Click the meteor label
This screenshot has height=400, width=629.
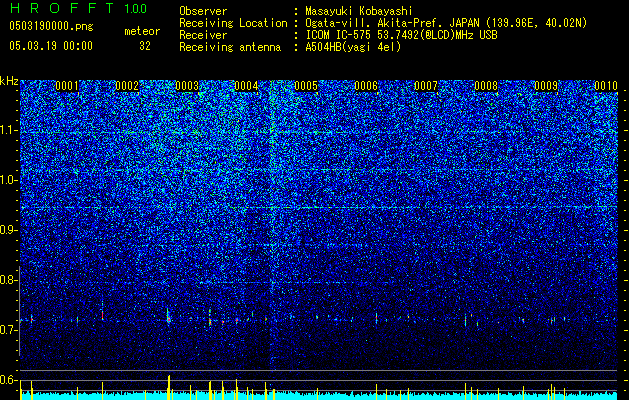(x=142, y=31)
